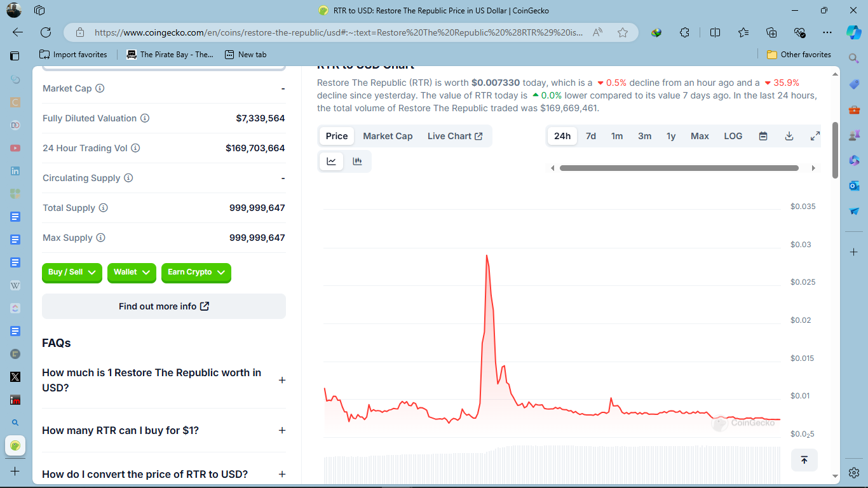Open Edge sidebar settings gear
Image resolution: width=868 pixels, height=488 pixels.
tap(854, 473)
